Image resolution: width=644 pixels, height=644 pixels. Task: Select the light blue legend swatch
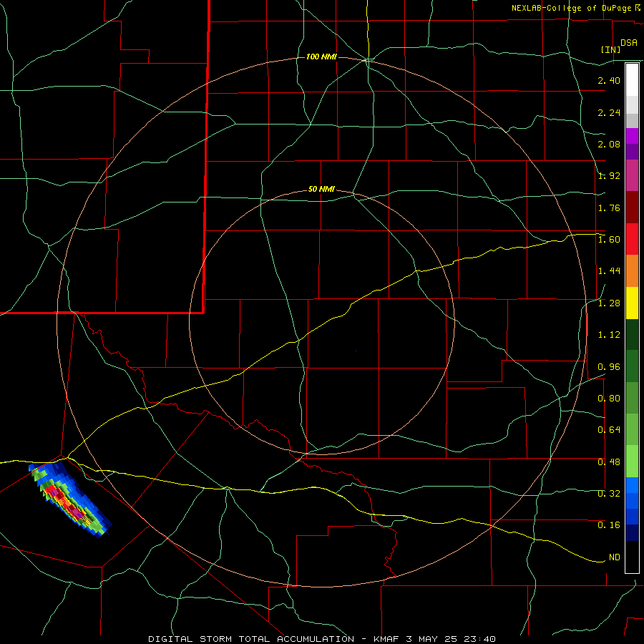pos(632,485)
